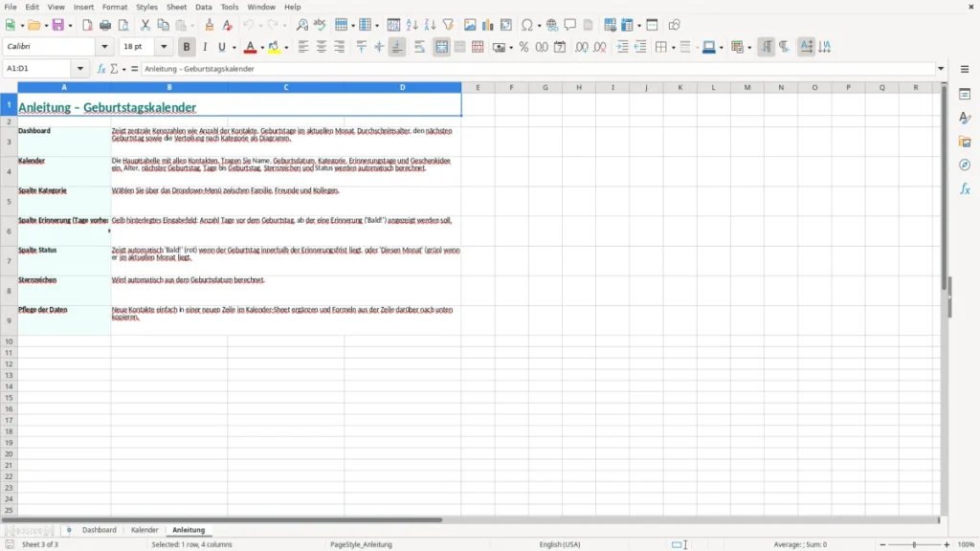Apply the red font color
Viewport: 980px width, 551px height.
[250, 47]
